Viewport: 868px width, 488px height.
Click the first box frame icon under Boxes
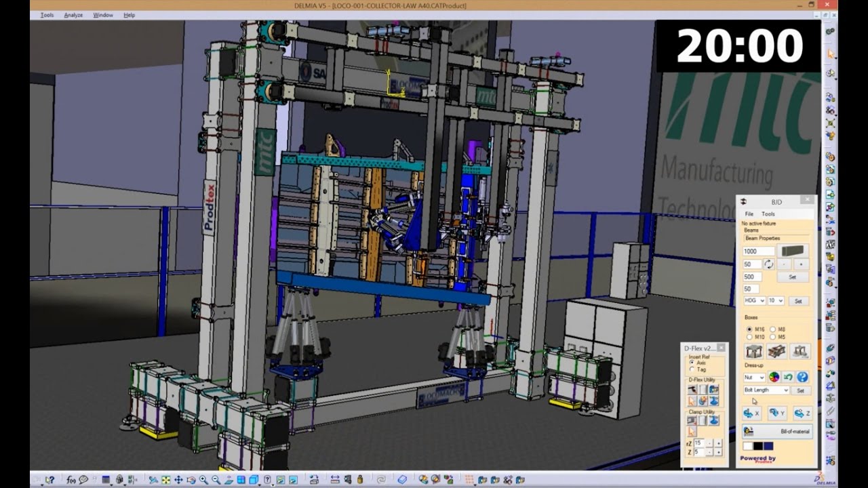(x=753, y=351)
